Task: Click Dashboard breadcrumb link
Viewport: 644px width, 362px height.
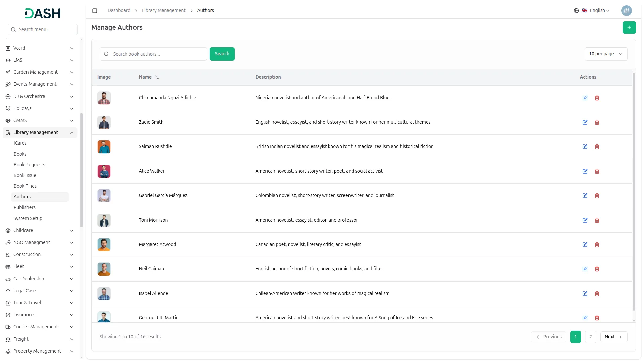Action: pos(119,11)
